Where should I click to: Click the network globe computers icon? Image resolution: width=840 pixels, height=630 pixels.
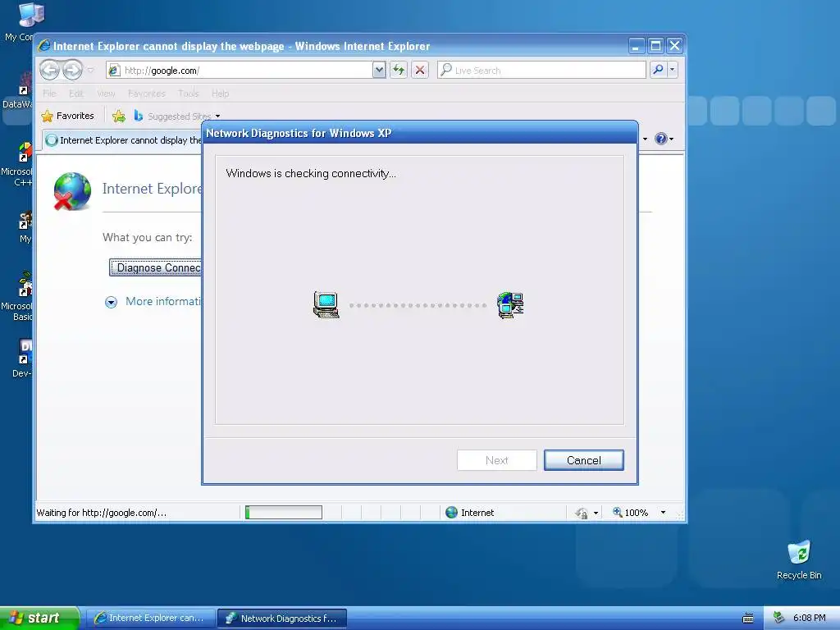510,305
